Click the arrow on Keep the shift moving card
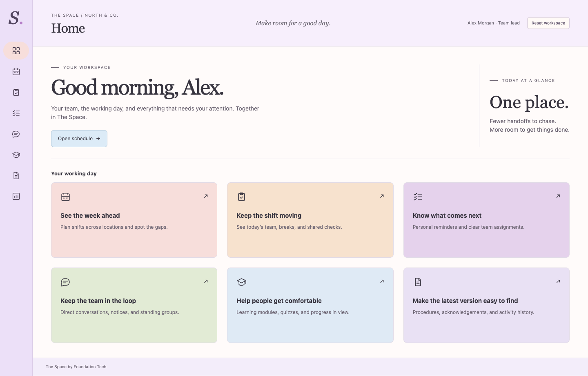Viewport: 588px width, 376px height. click(x=382, y=196)
